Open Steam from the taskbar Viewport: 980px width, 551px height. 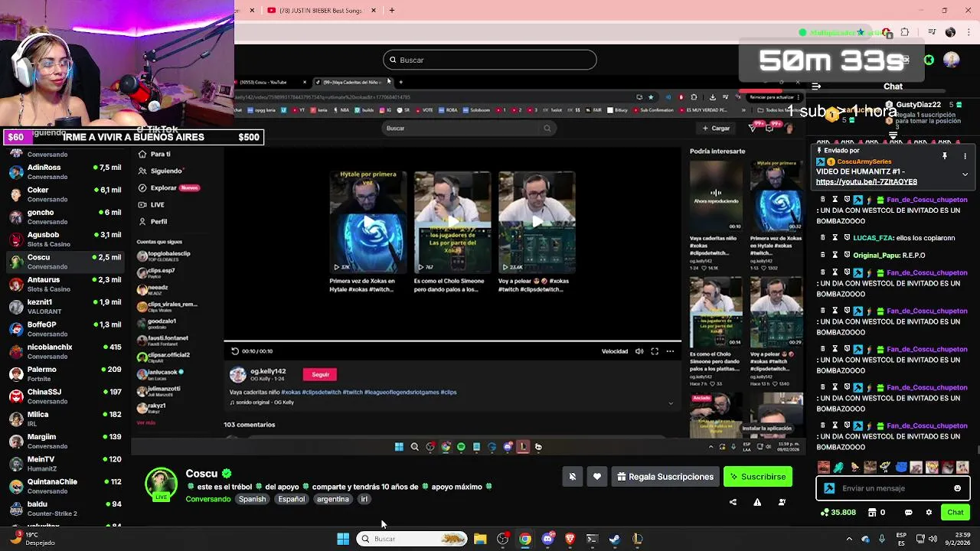[615, 539]
